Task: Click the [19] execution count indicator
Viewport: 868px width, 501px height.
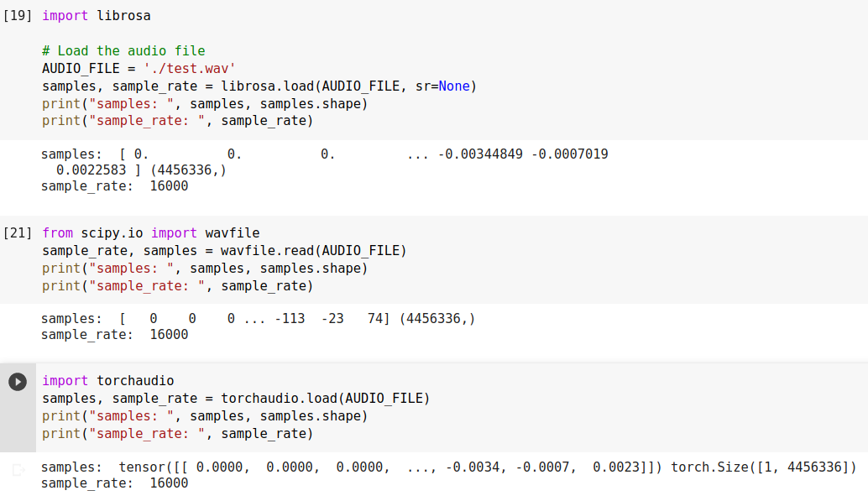Action: [18, 16]
